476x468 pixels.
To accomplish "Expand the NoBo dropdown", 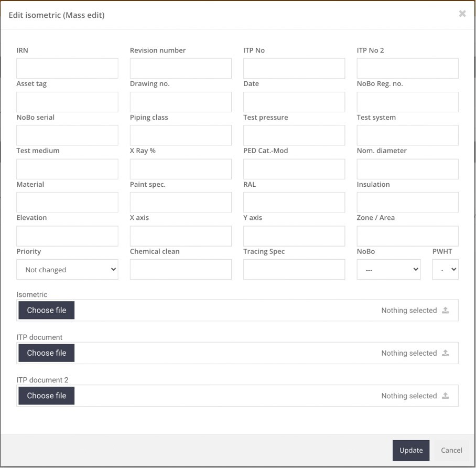I will [x=388, y=270].
